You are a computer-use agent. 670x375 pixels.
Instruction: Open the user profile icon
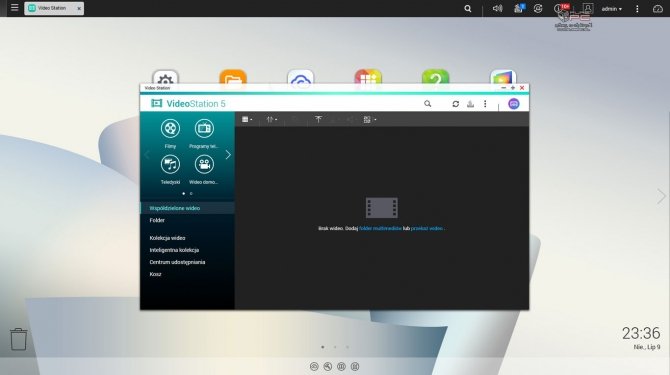point(588,9)
